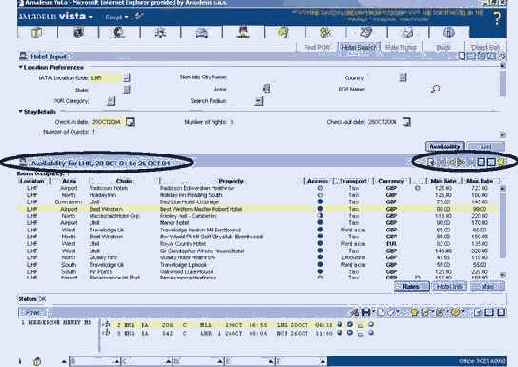
Task: Select the Holiday Inn Reading South property
Action: pyautogui.click(x=191, y=195)
